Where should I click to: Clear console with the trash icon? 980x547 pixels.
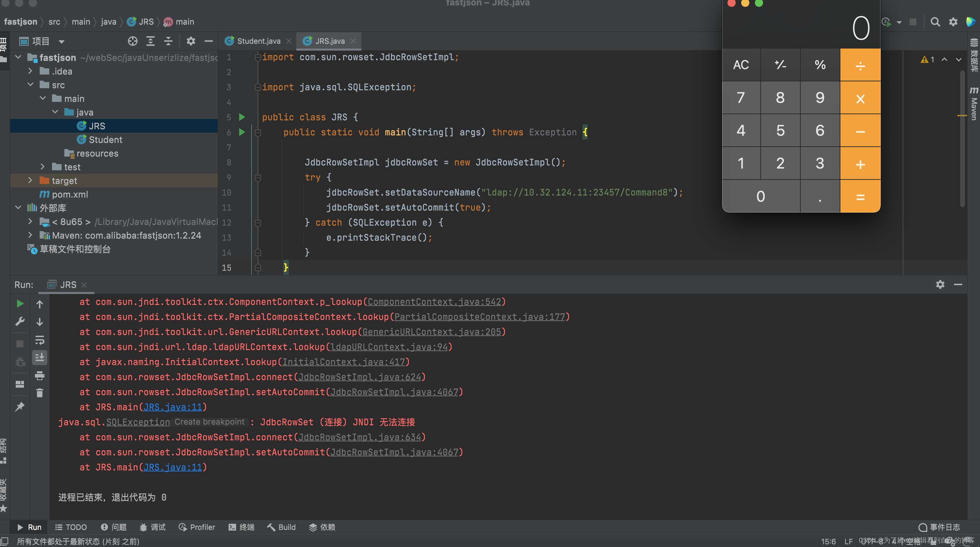(40, 393)
